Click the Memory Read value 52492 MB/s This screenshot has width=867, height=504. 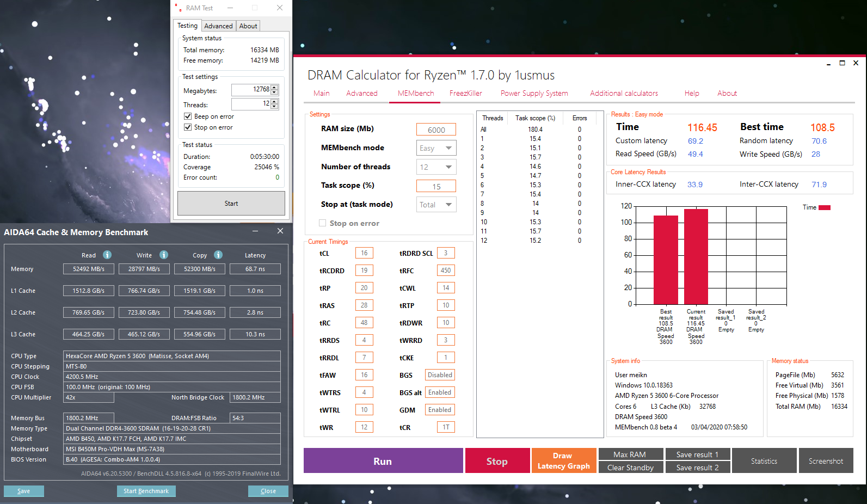coord(89,269)
